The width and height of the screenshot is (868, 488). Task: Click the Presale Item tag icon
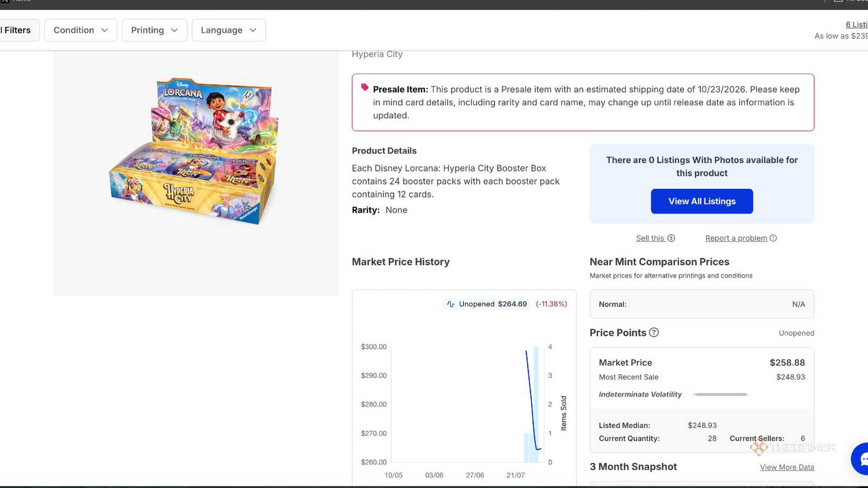coord(365,87)
